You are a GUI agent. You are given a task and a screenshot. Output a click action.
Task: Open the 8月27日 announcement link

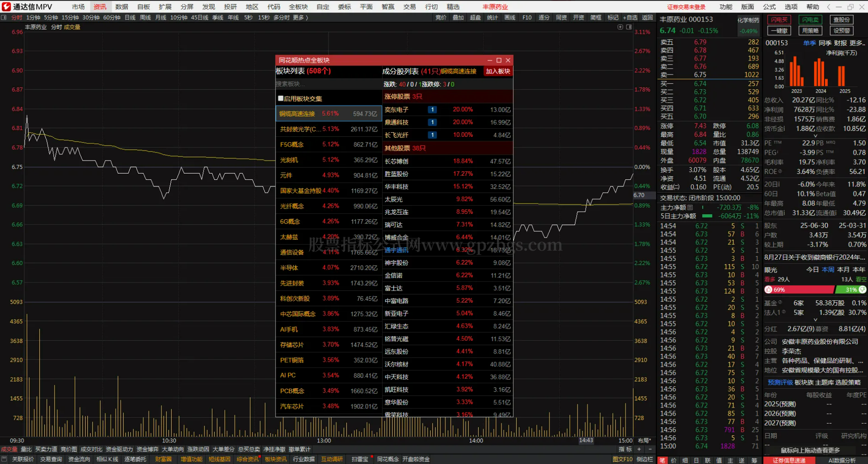pos(814,257)
